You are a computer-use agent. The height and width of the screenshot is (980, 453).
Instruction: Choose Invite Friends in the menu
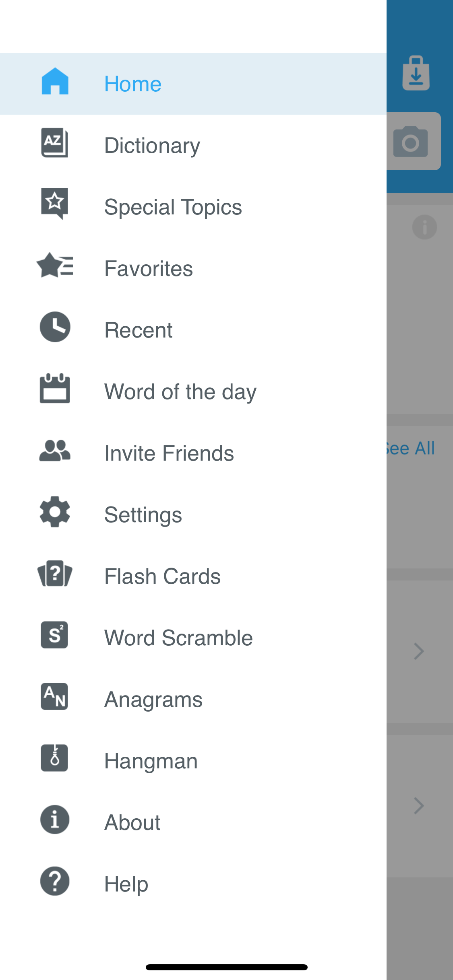point(169,453)
